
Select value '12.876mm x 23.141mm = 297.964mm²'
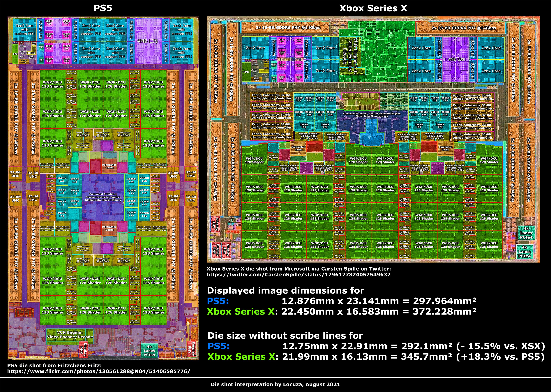379,301
